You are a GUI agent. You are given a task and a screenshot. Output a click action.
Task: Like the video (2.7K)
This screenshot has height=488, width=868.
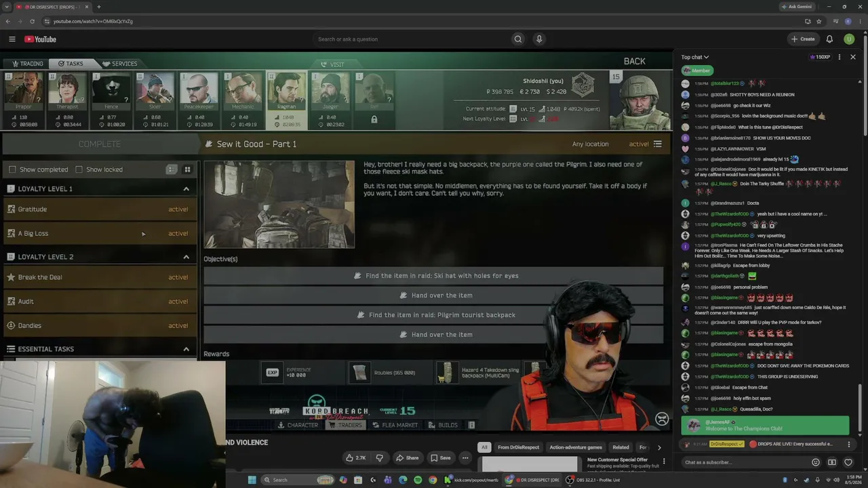tap(355, 457)
